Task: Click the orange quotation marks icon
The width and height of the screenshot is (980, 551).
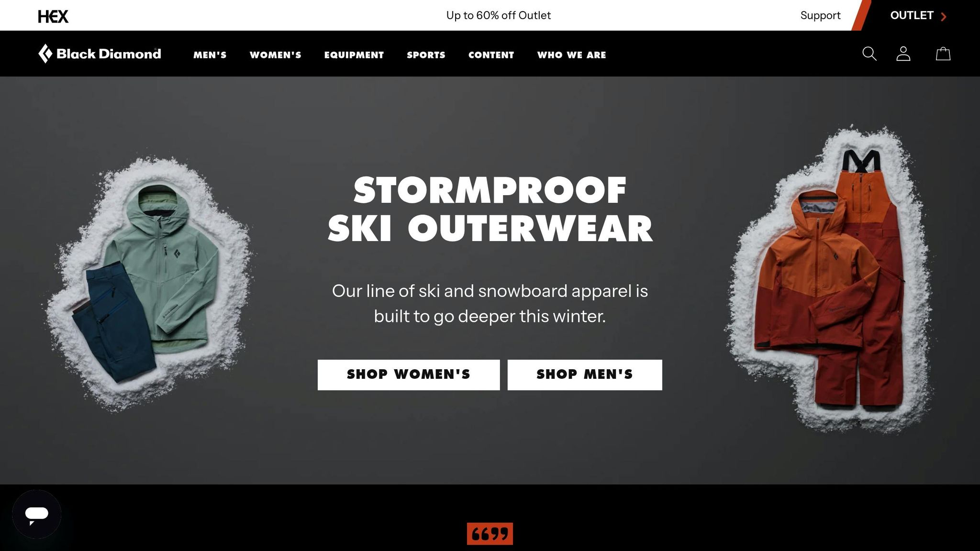Action: 490,534
